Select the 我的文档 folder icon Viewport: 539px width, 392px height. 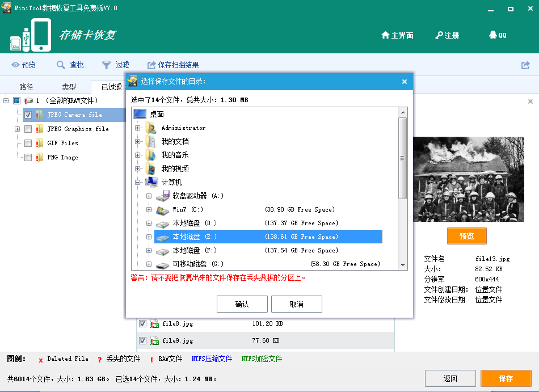pos(151,141)
